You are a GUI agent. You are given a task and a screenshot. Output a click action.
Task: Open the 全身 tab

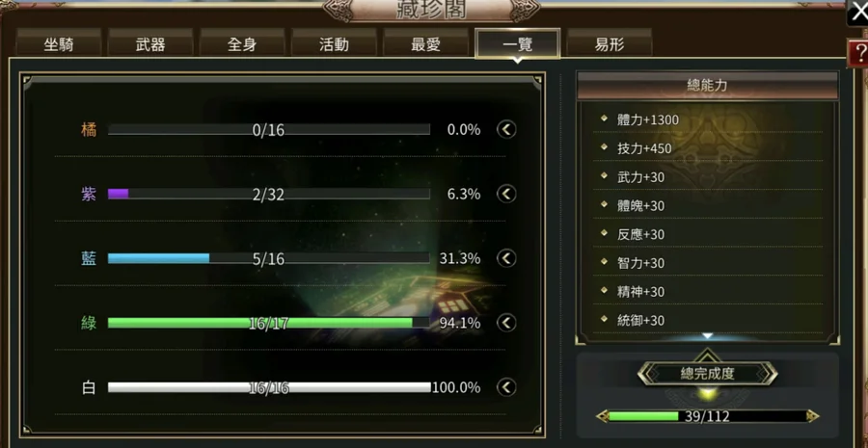point(242,44)
